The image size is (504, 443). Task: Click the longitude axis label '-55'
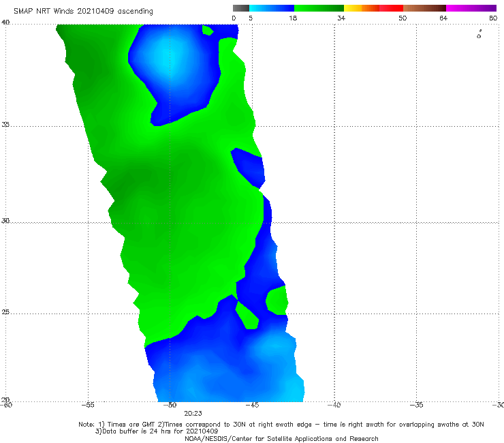88,405
